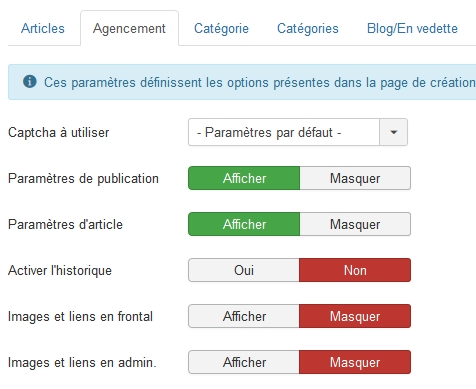
Task: Hide Images et liens en frontal
Action: click(x=355, y=316)
